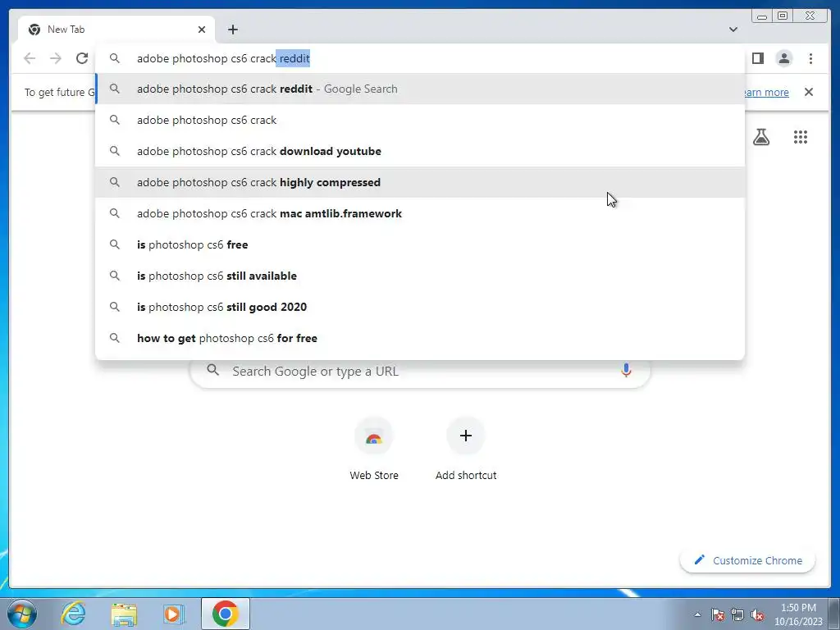The image size is (840, 630).
Task: Click the search icon in address bar
Action: [x=115, y=58]
